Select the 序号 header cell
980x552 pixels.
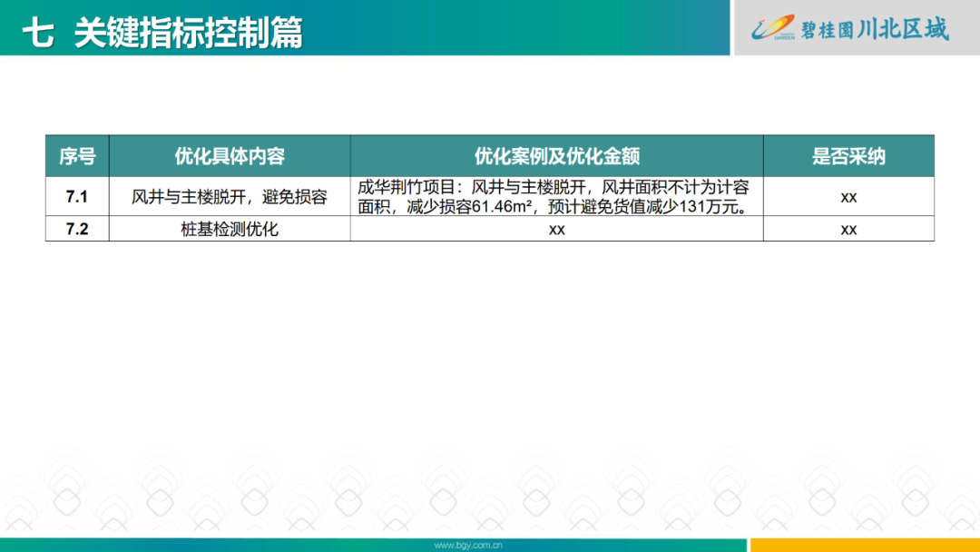(78, 155)
